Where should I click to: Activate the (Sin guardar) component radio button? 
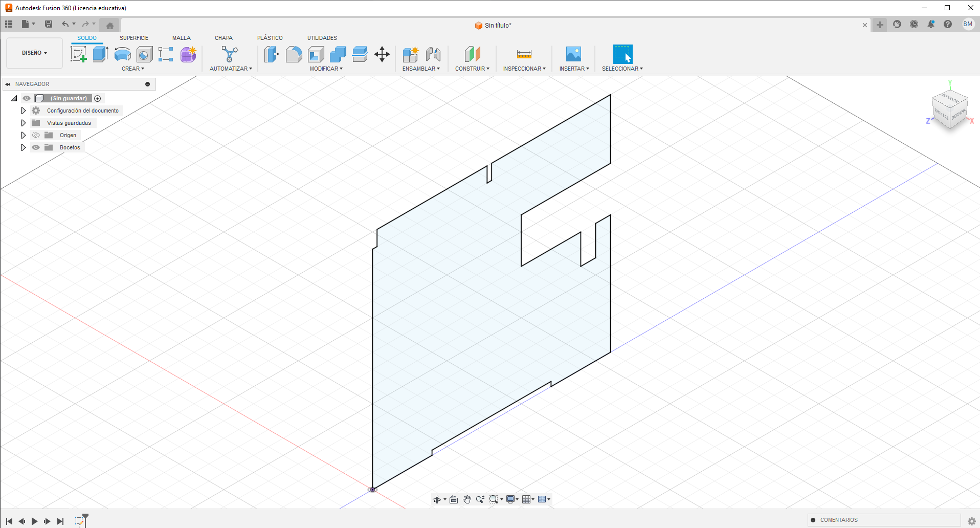click(98, 98)
